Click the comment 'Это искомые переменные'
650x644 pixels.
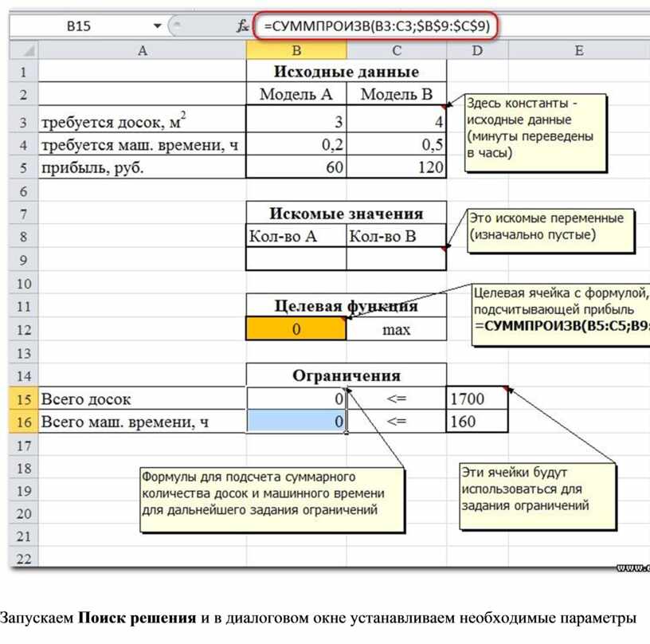click(x=551, y=230)
